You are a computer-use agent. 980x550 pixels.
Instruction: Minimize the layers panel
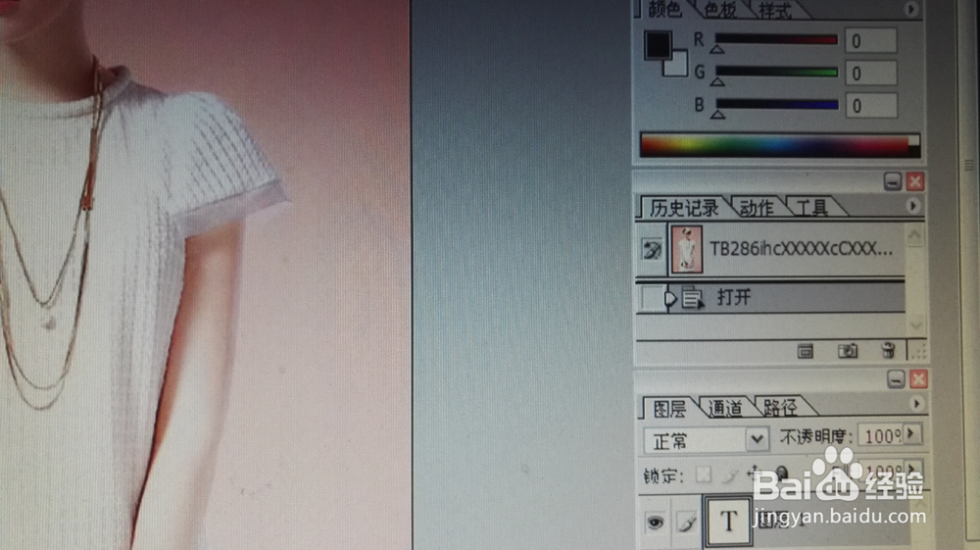(x=896, y=379)
